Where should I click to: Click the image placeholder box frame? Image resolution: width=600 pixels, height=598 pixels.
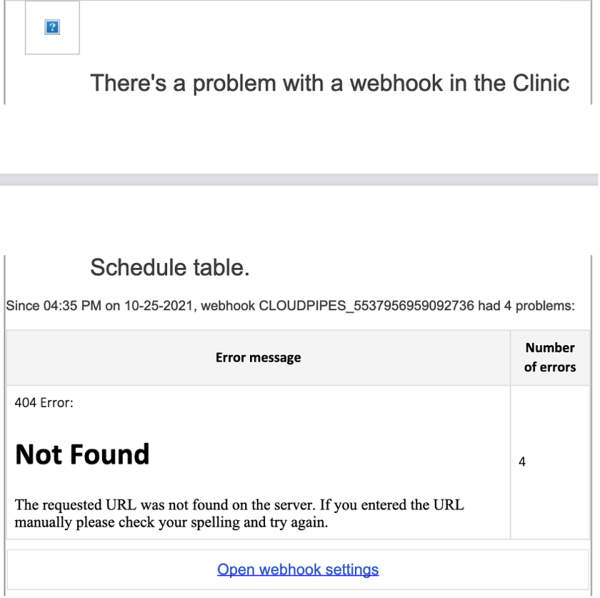coord(52,27)
